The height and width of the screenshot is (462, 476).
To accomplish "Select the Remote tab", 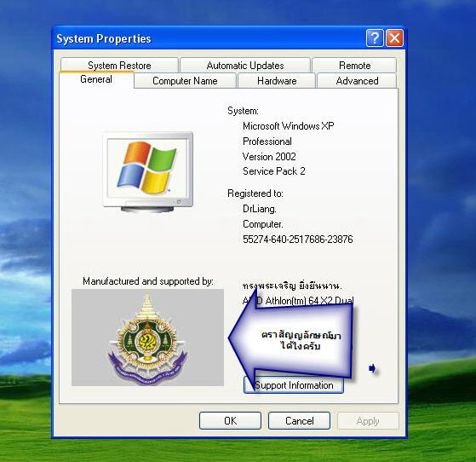I will pos(354,66).
